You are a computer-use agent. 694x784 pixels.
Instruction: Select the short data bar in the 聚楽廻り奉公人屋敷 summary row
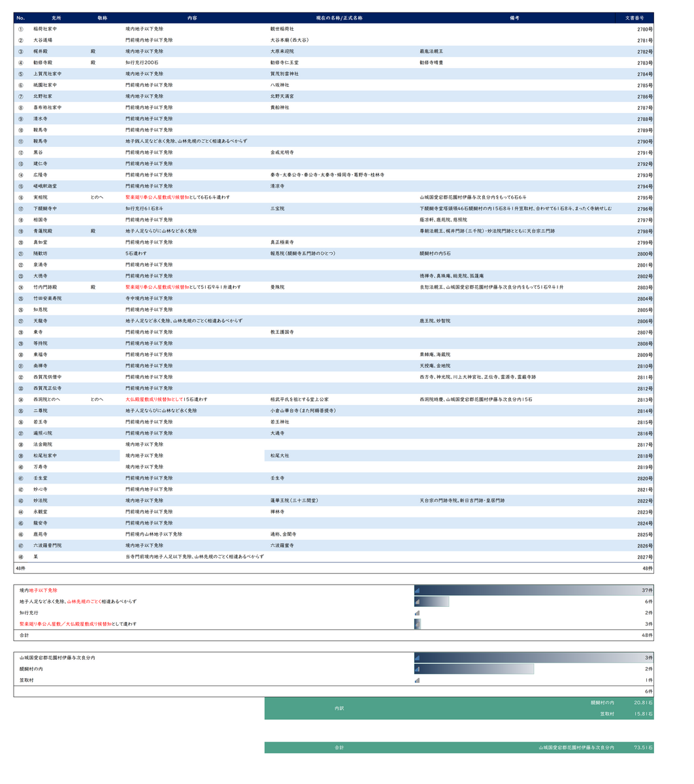click(x=418, y=624)
